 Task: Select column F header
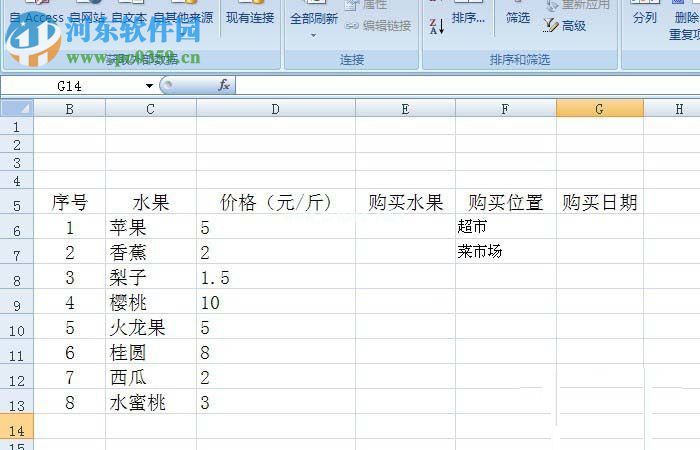point(505,109)
